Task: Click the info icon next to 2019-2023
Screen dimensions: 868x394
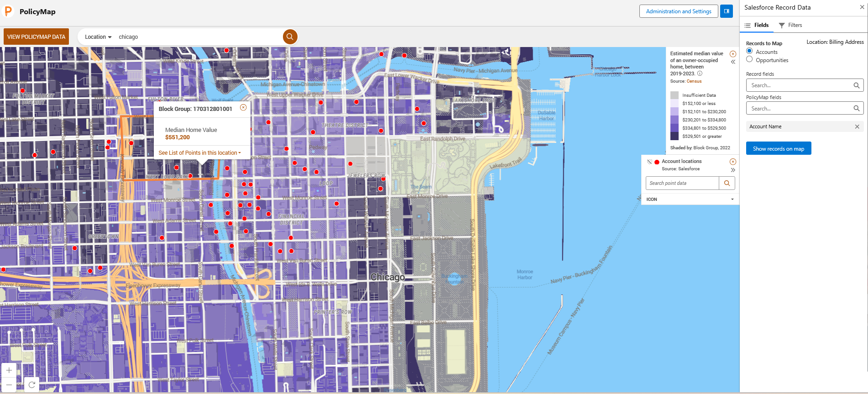Action: tap(700, 74)
